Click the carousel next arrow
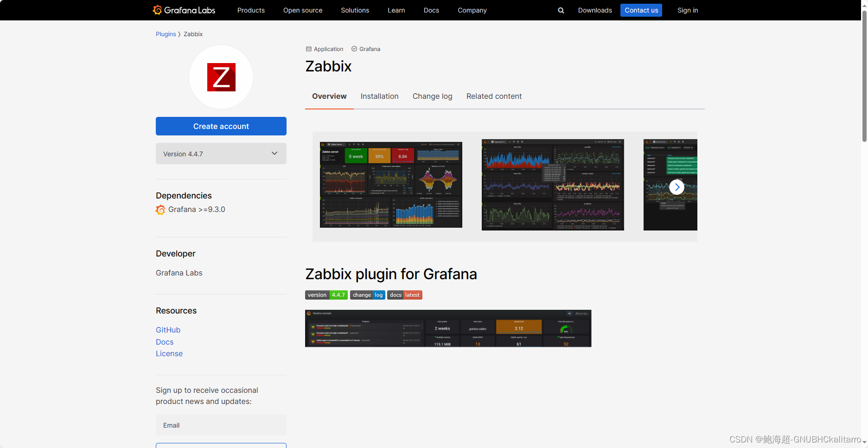Screen dimensions: 868x448 (x=677, y=187)
